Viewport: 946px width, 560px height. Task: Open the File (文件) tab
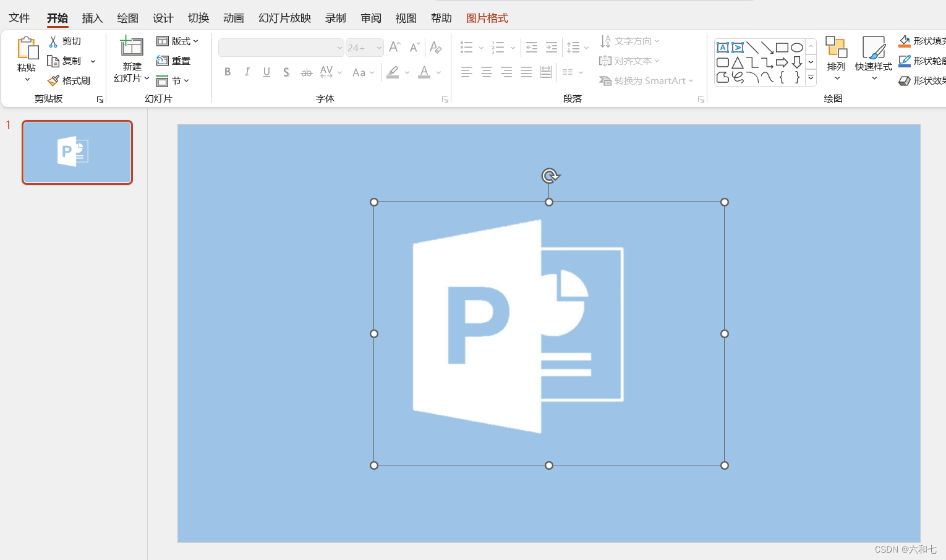[19, 18]
